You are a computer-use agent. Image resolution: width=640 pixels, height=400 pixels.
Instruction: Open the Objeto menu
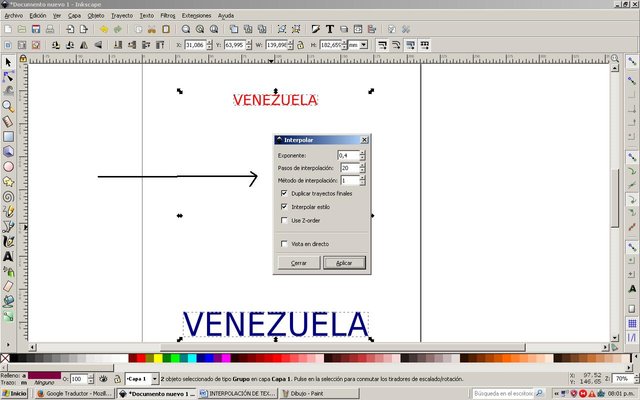click(96, 16)
